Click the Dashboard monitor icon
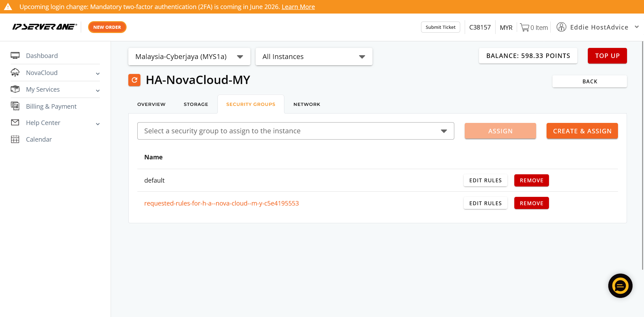This screenshot has width=644, height=317. [x=15, y=56]
